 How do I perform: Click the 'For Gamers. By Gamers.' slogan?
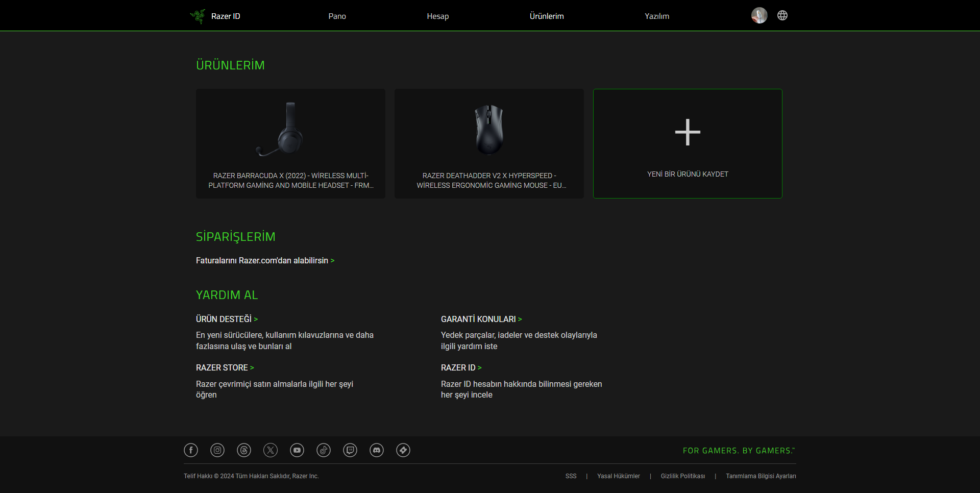point(739,451)
